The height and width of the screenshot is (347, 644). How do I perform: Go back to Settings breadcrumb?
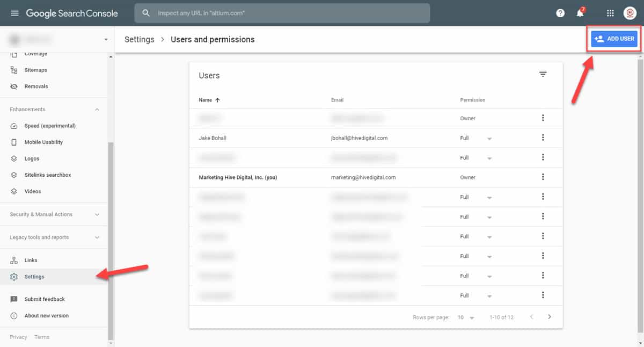click(x=140, y=39)
